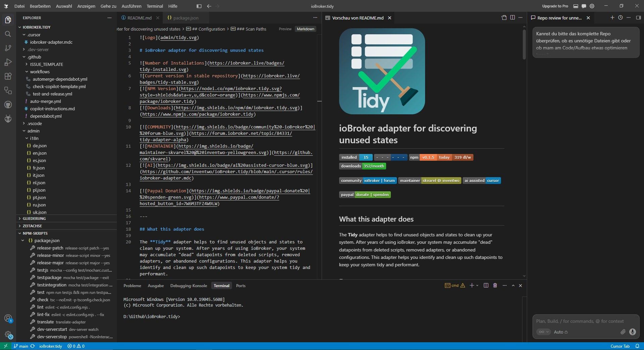Open editor group more actions ellipsis
The image size is (644, 350).
tap(315, 17)
